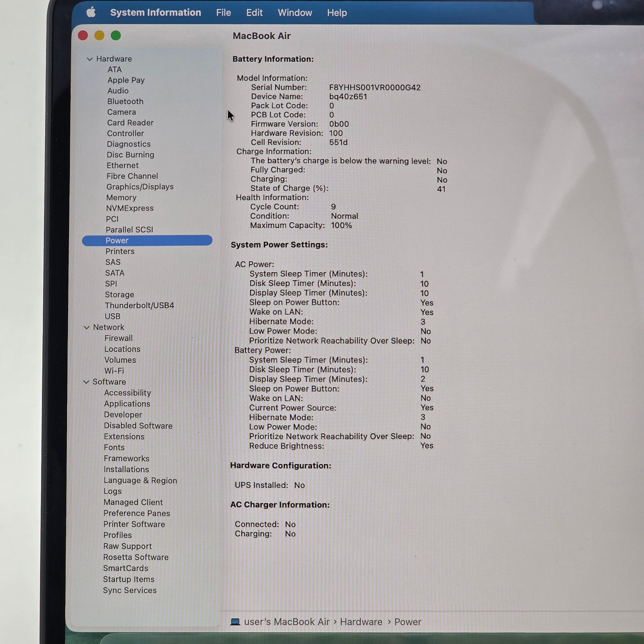Select Fibre Channel in the sidebar
Image resolution: width=644 pixels, height=644 pixels.
pyautogui.click(x=132, y=176)
